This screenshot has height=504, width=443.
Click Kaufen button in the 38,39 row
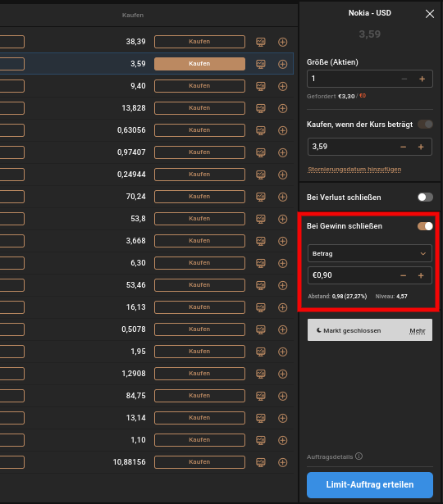pos(199,42)
